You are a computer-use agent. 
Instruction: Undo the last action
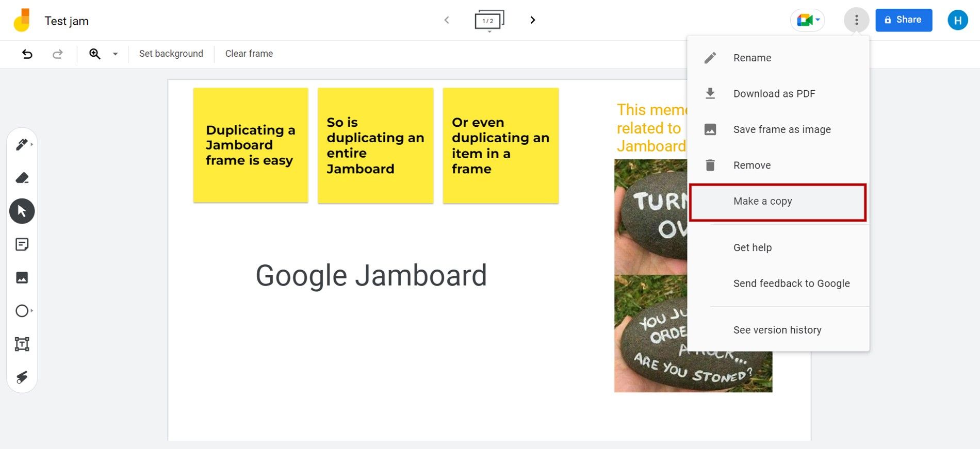[27, 54]
